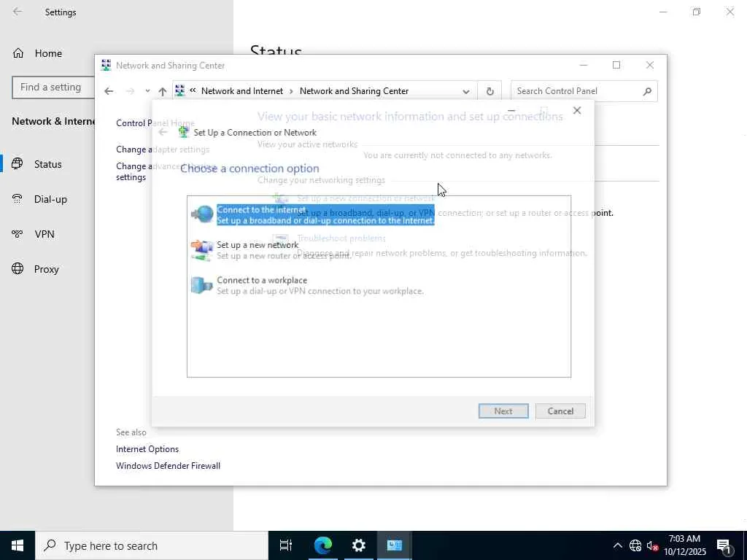Go up one level in Control Panel

[163, 91]
